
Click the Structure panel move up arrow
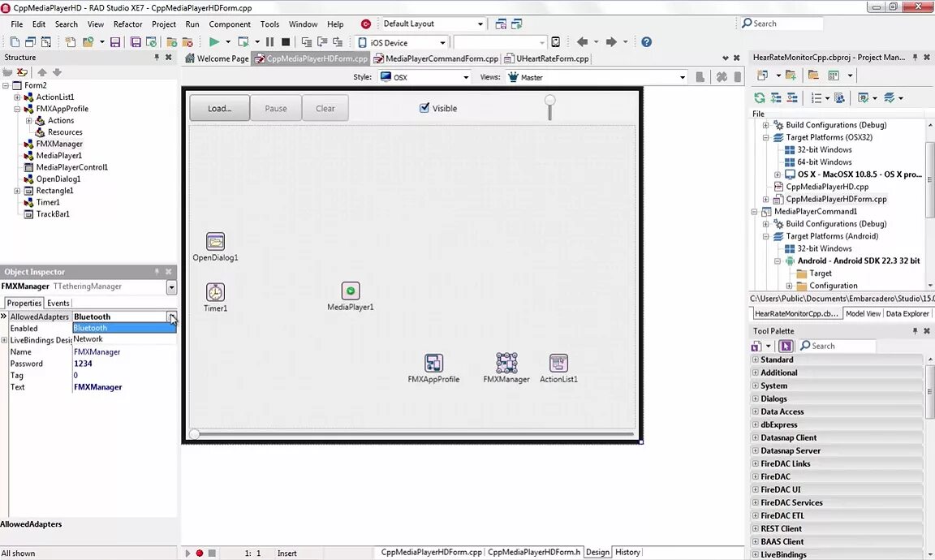pyautogui.click(x=41, y=72)
